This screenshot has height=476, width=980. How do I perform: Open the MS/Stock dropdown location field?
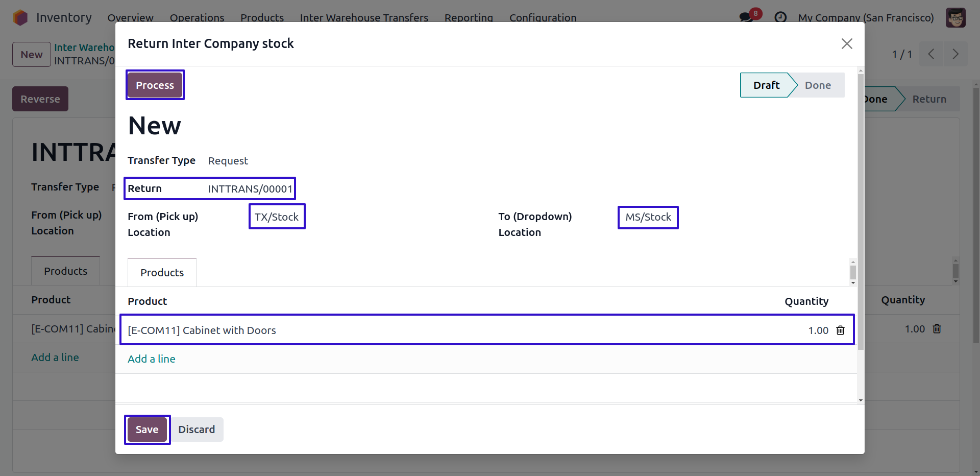tap(648, 217)
